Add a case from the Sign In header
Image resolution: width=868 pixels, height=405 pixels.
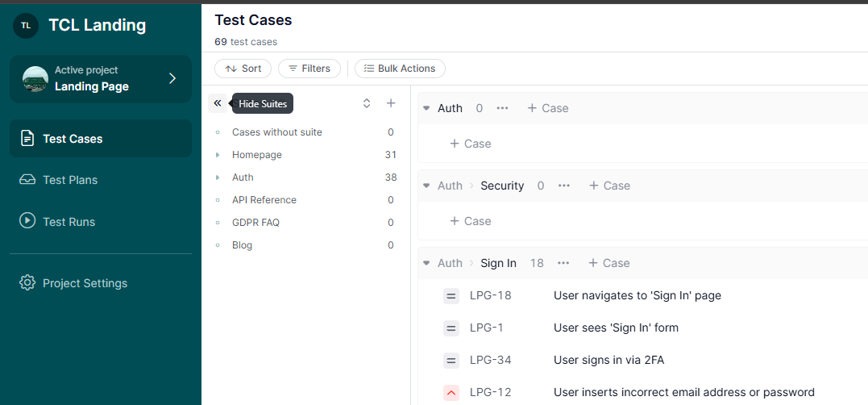[609, 263]
